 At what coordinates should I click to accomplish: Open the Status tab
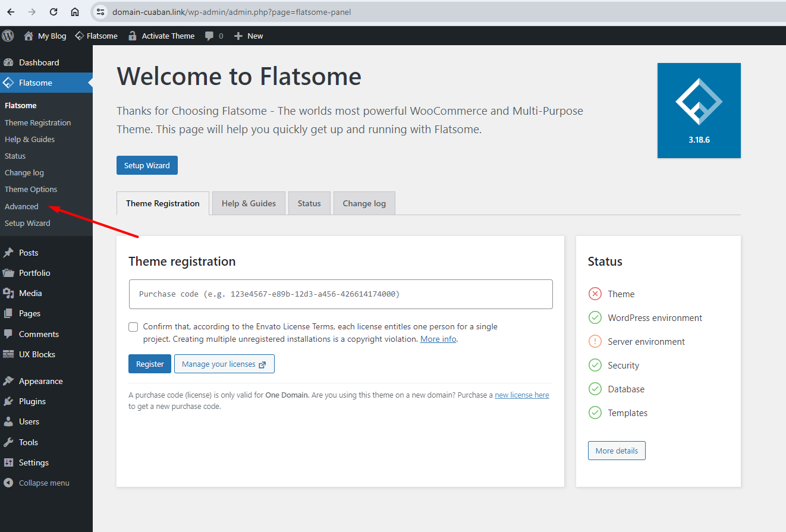[x=309, y=203]
